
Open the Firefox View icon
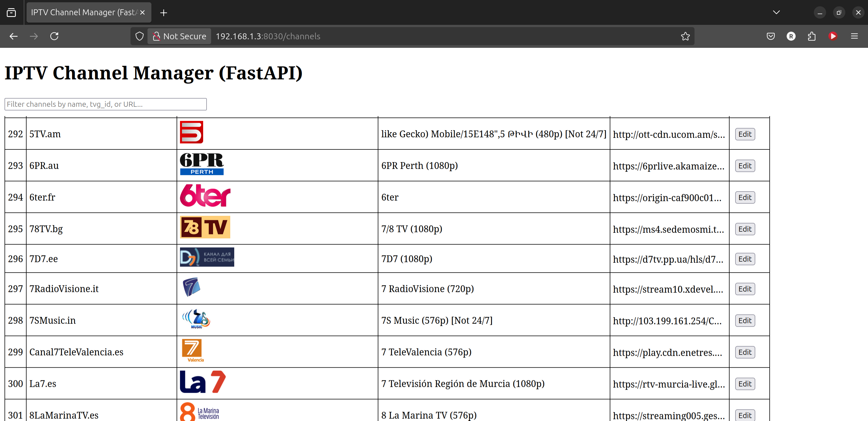click(x=11, y=12)
